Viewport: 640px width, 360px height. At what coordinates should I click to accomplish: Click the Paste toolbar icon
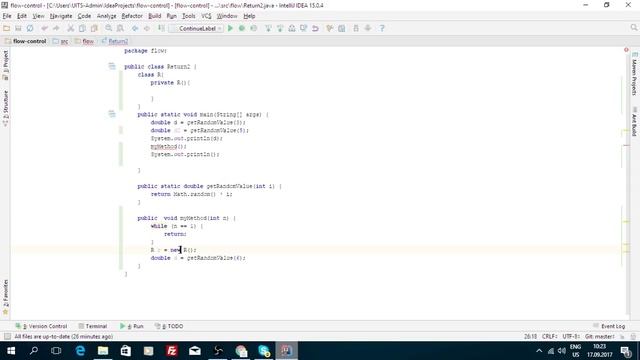[94, 28]
